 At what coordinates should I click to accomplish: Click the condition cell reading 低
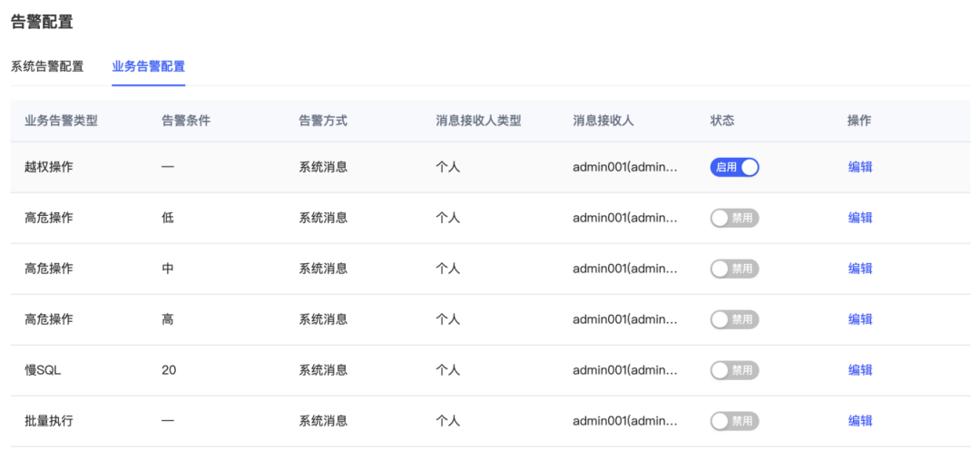click(168, 218)
